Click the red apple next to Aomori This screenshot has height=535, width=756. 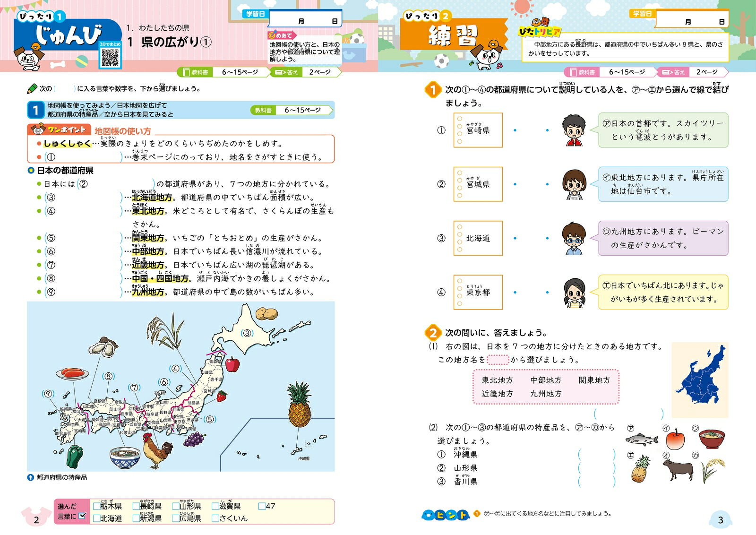(x=232, y=364)
